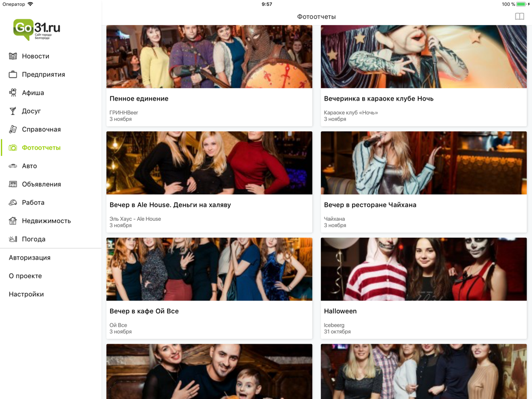Click the venue name ГРИННBeer
The width and height of the screenshot is (532, 399).
pos(123,113)
